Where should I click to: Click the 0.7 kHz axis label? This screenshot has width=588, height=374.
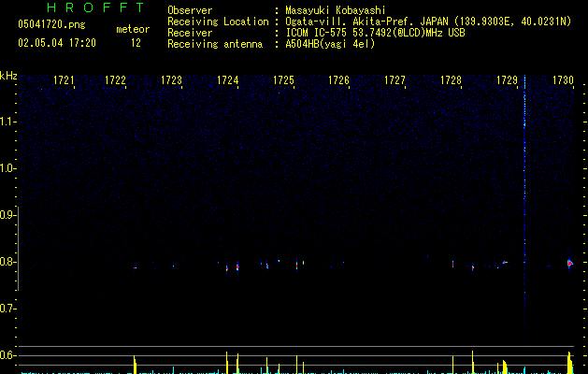pos(7,309)
